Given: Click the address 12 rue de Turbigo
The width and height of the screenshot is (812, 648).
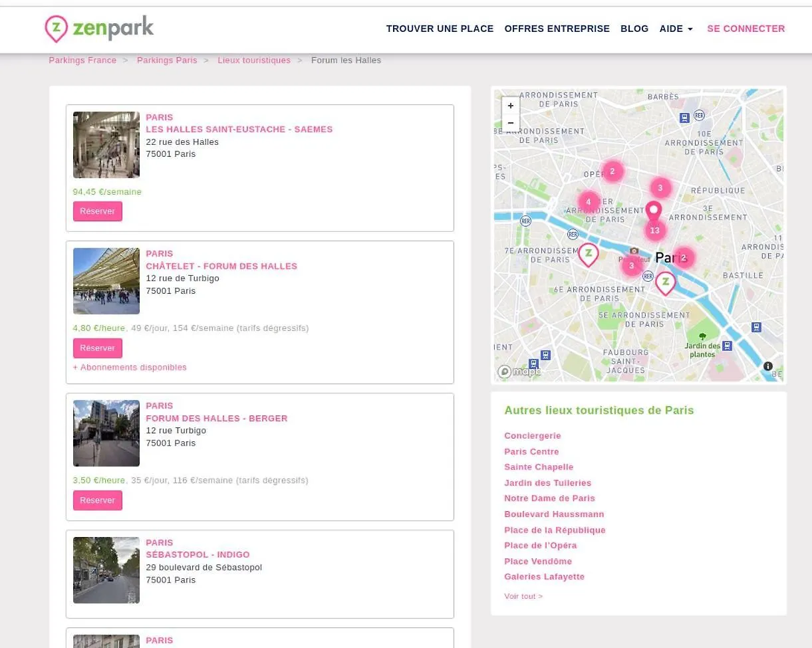Looking at the screenshot, I should point(182,278).
